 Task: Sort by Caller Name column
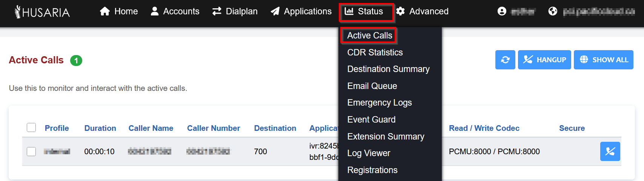click(151, 128)
